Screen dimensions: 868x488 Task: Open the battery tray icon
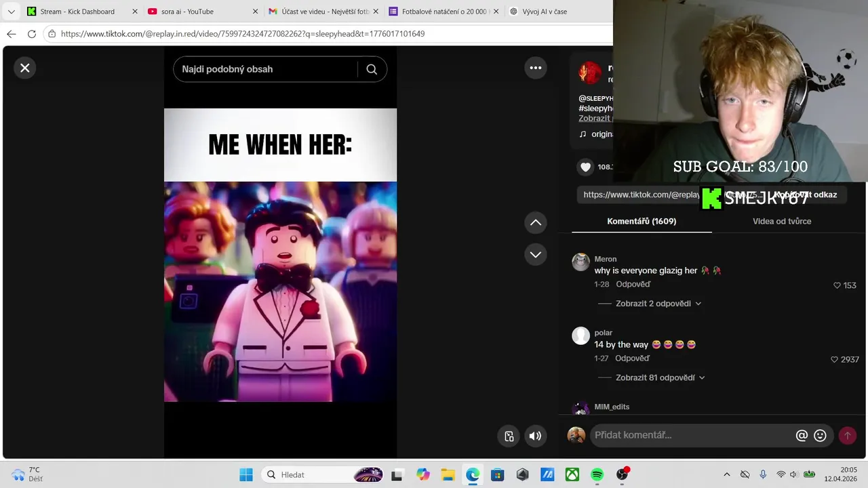click(809, 474)
